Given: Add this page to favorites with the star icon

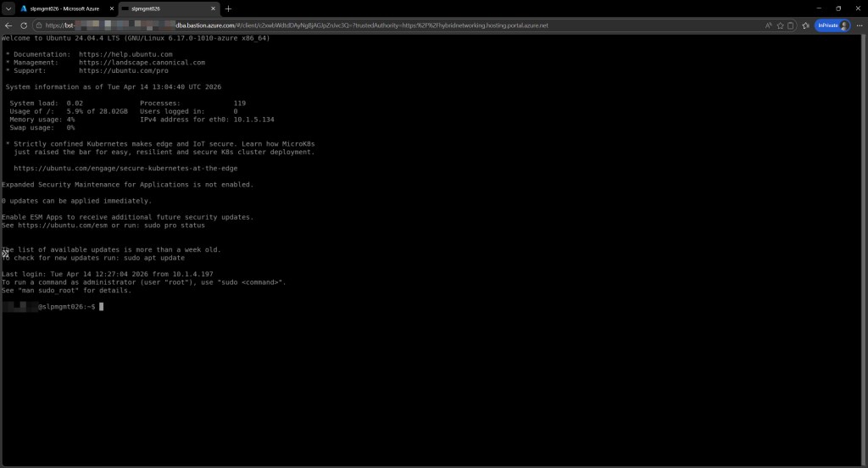Looking at the screenshot, I should click(x=780, y=25).
